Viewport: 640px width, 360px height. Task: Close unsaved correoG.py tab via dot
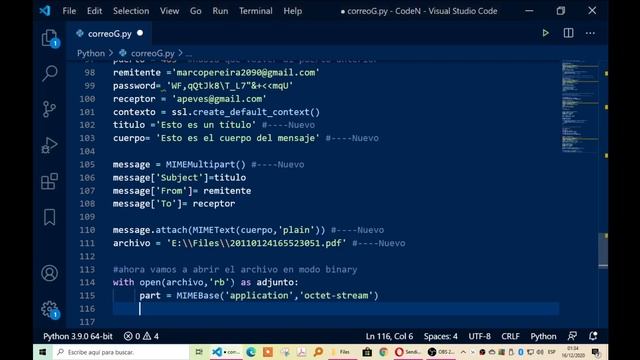(140, 33)
